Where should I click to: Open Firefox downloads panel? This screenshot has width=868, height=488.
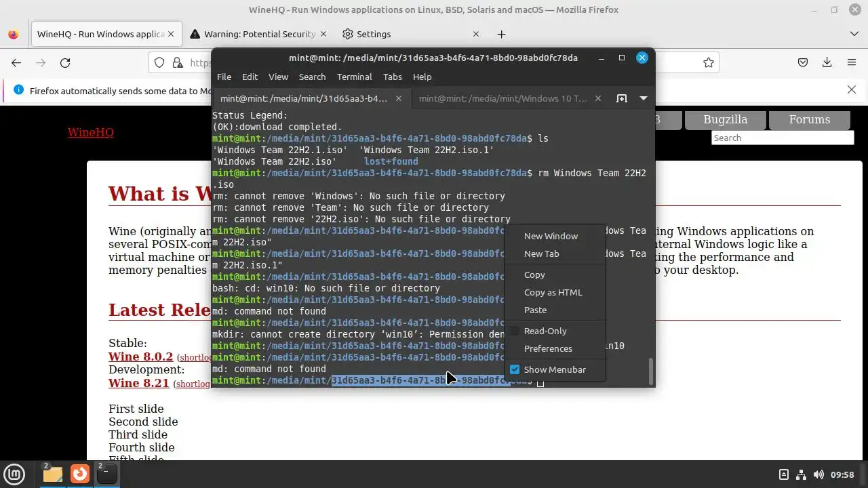coord(827,62)
